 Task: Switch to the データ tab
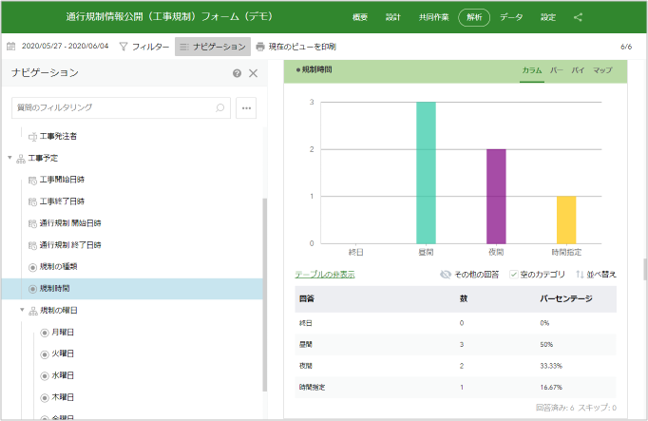pos(511,17)
